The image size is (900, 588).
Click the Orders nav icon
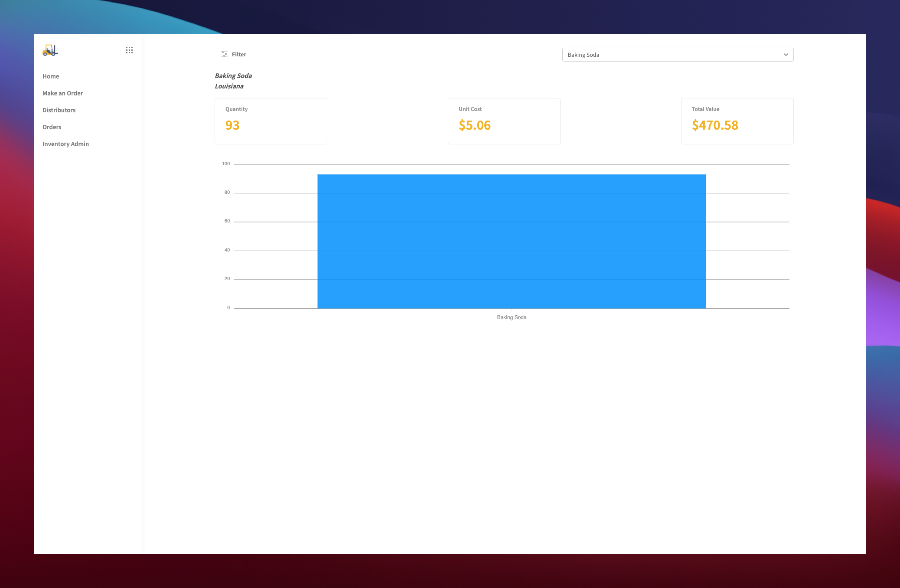[x=52, y=127]
